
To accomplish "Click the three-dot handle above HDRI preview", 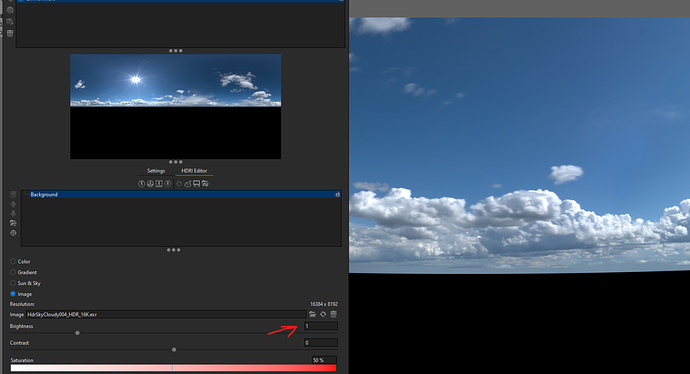I will tap(176, 51).
